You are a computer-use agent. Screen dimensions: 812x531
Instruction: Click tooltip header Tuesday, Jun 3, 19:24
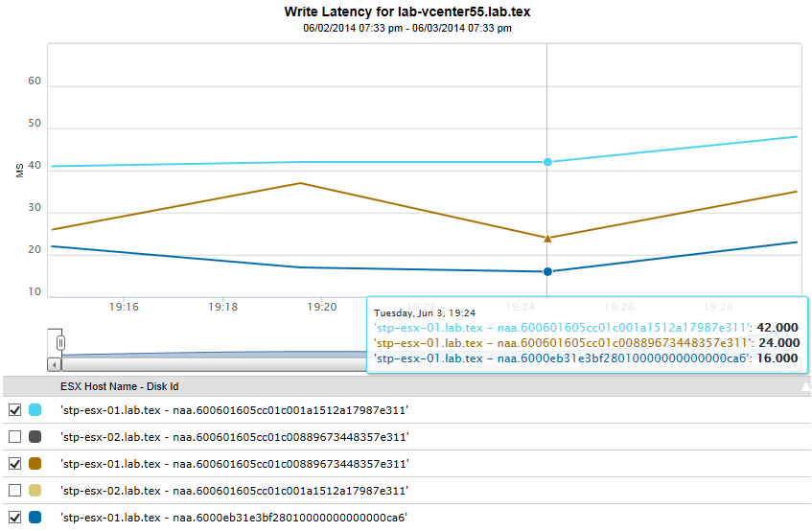tap(425, 313)
